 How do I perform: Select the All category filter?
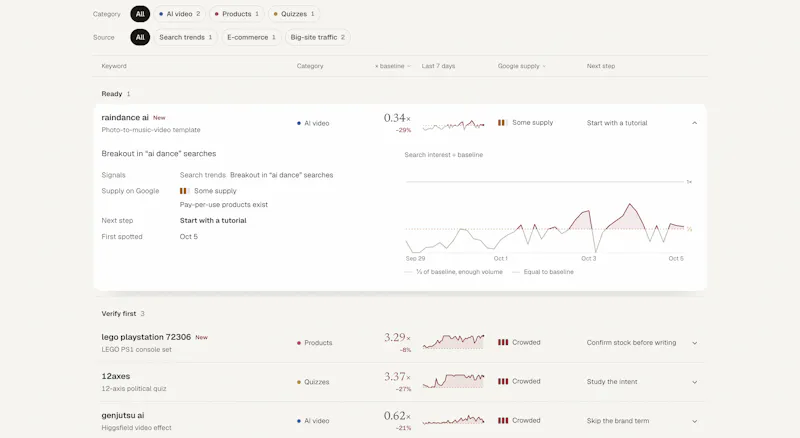(x=140, y=14)
